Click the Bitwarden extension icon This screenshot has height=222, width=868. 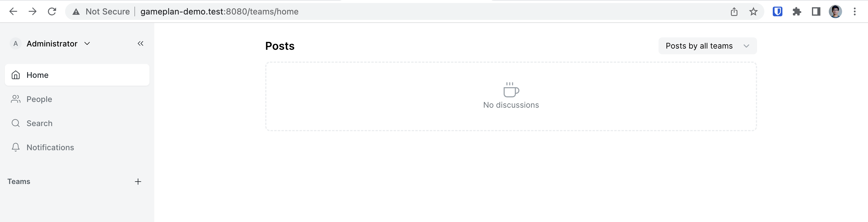777,11
